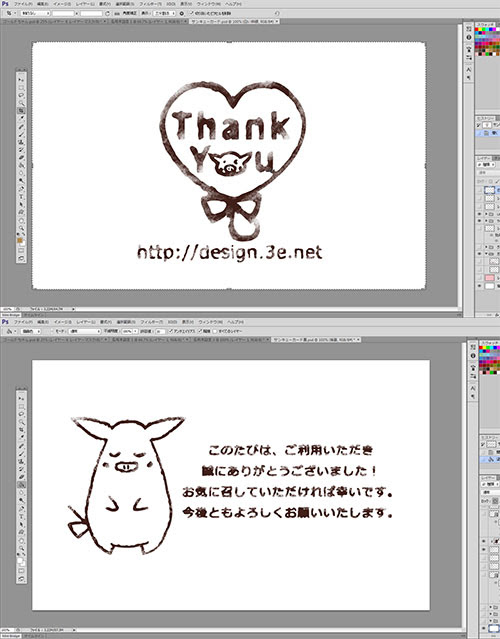Image resolution: width=500 pixels, height=639 pixels.
Task: Select the Eraser tool in top window toolbox
Action: point(22,157)
